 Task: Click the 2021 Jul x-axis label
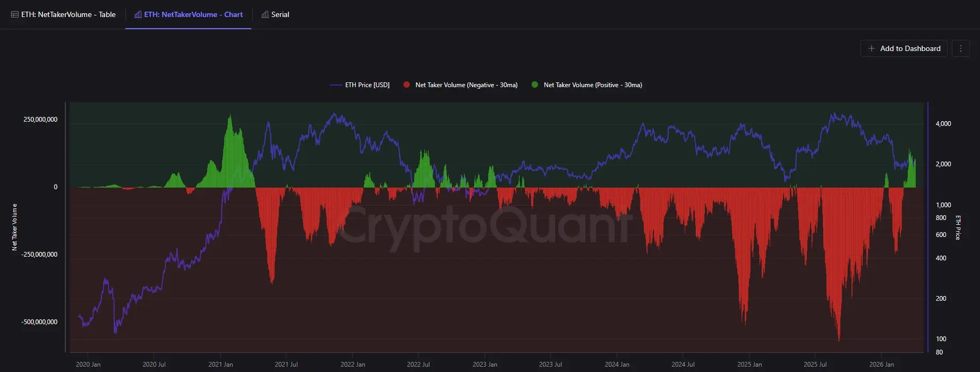coord(286,365)
